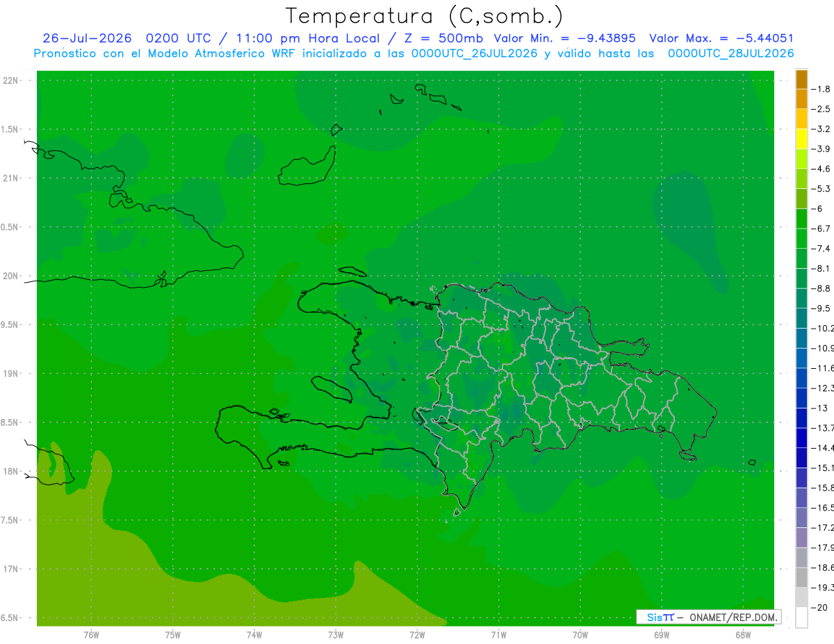Click the '-3.9' colorbar value
834x644 pixels.
(x=821, y=149)
